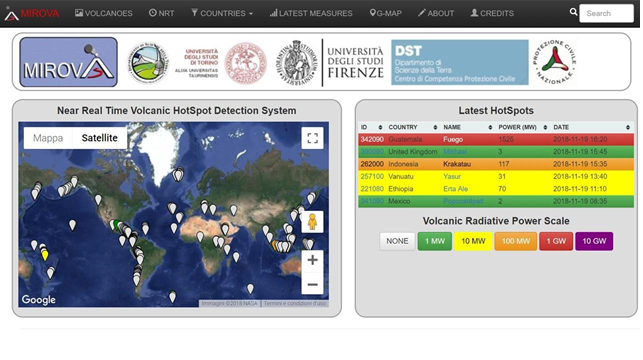Image resolution: width=643 pixels, height=360 pixels.
Task: Click the purple 10 GW scale button
Action: [594, 241]
